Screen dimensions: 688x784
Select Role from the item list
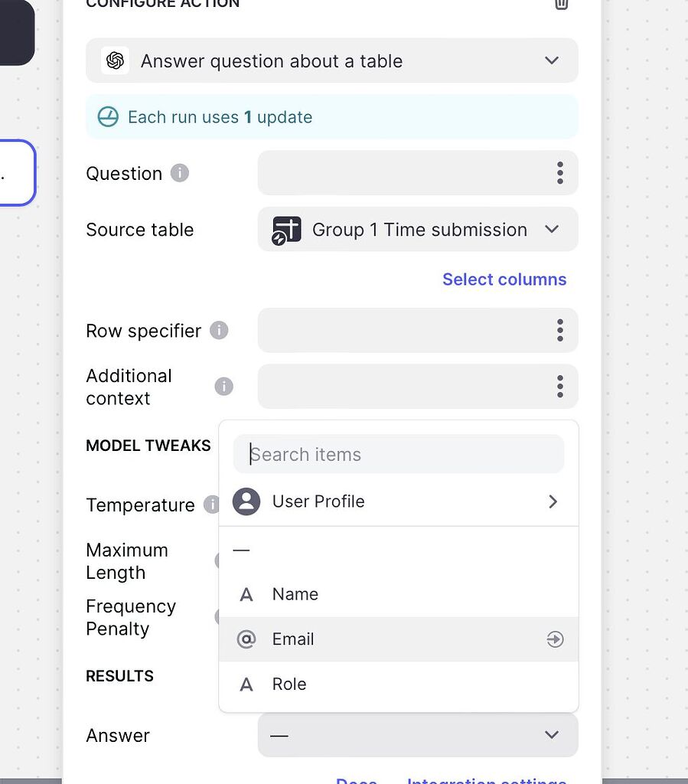289,684
